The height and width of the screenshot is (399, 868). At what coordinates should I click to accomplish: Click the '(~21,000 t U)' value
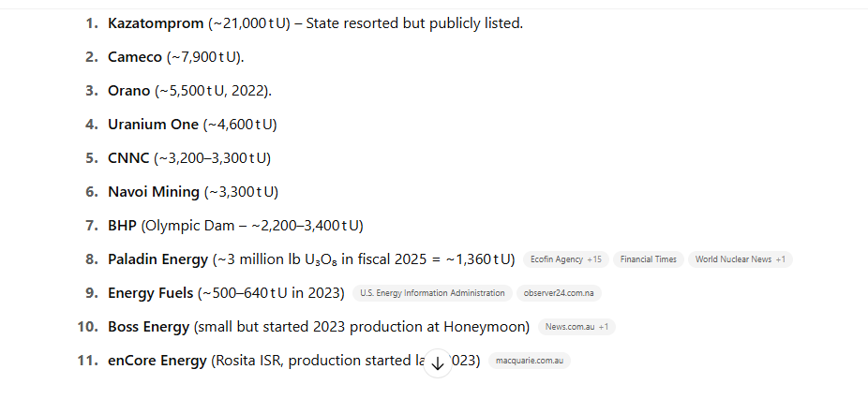click(x=249, y=23)
